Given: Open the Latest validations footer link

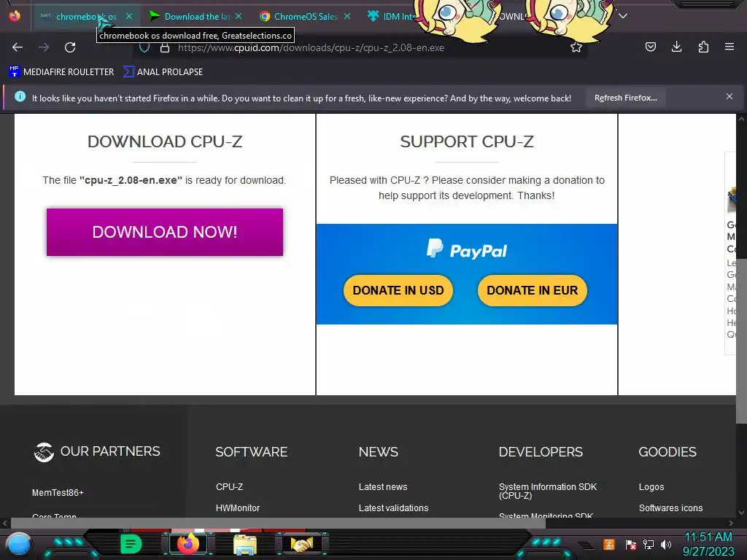Looking at the screenshot, I should tap(393, 507).
